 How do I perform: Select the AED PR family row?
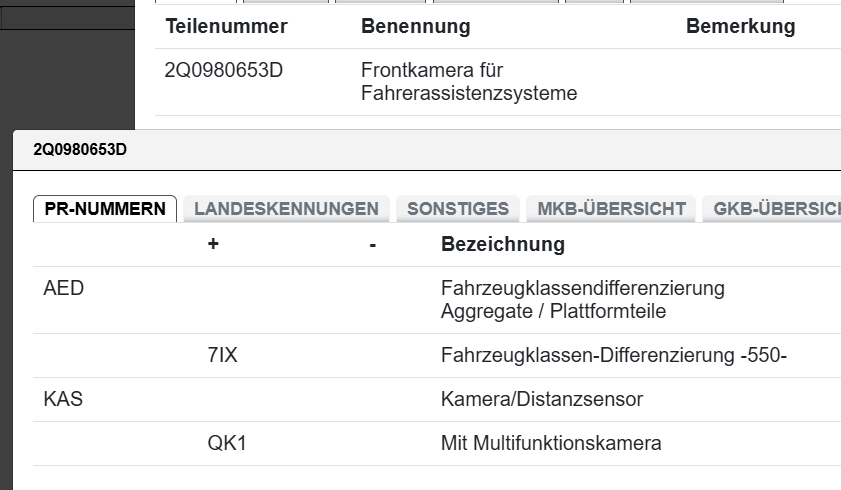tap(64, 289)
